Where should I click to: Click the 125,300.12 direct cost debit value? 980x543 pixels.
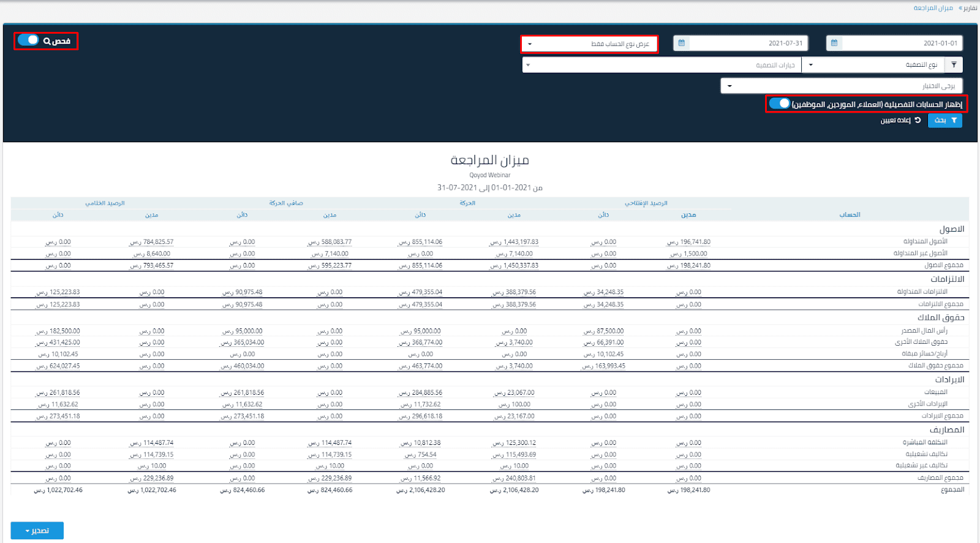(514, 443)
